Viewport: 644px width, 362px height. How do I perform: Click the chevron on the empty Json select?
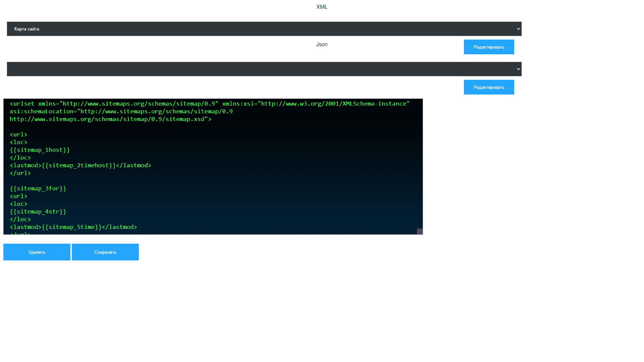pyautogui.click(x=518, y=69)
